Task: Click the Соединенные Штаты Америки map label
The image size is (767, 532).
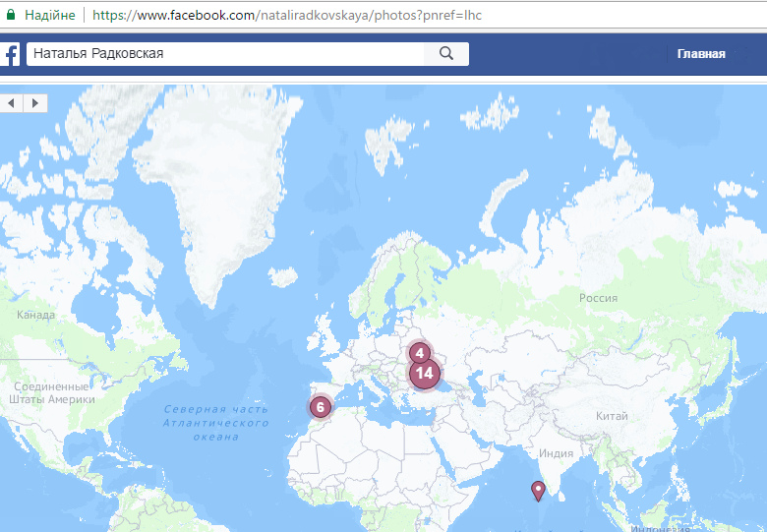Action: pos(52,393)
